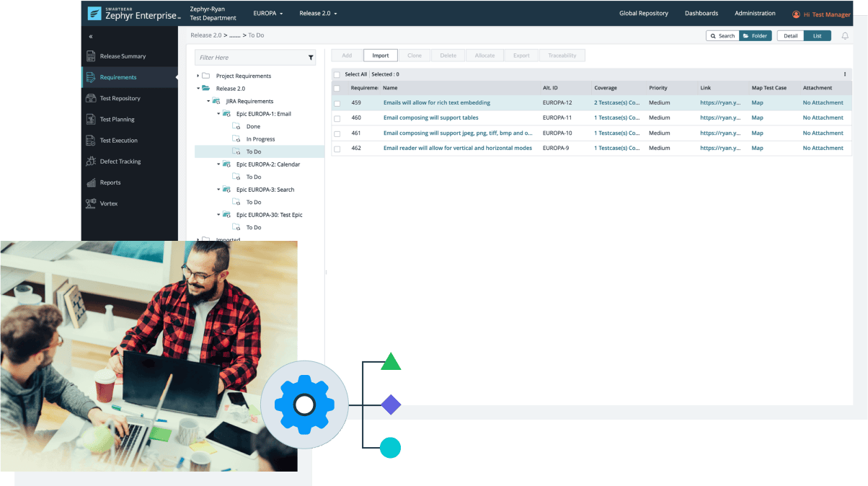Click the user avatar icon
This screenshot has width=868, height=486.
796,14
